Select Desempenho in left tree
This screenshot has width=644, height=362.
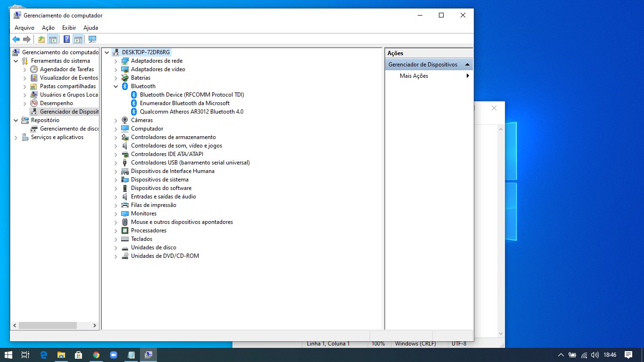click(x=57, y=103)
